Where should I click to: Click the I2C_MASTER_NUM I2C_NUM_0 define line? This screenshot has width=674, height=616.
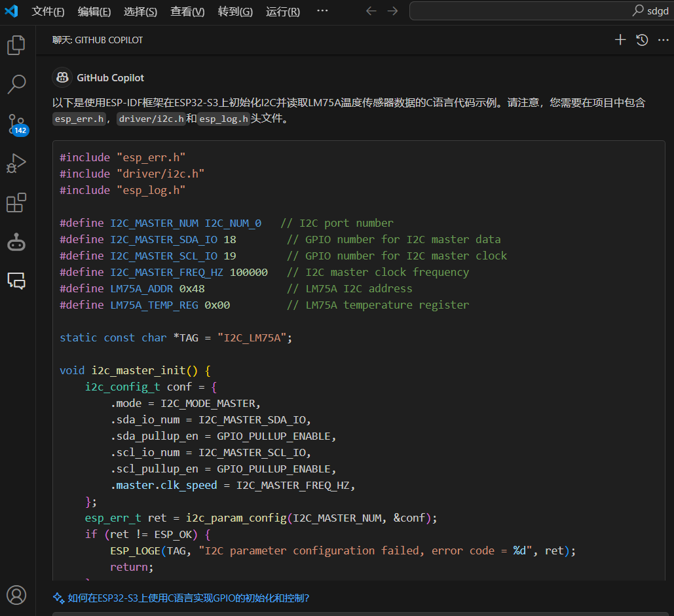[226, 223]
